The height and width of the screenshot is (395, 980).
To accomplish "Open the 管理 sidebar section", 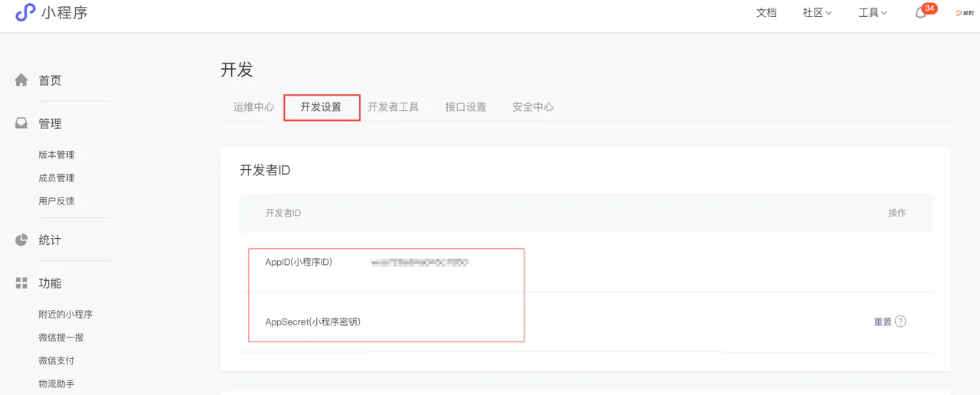I will pyautogui.click(x=50, y=124).
